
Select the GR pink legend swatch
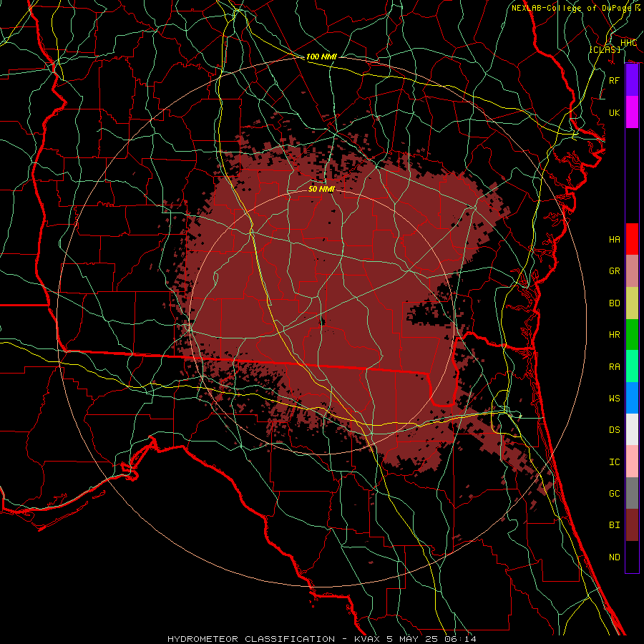coord(632,271)
